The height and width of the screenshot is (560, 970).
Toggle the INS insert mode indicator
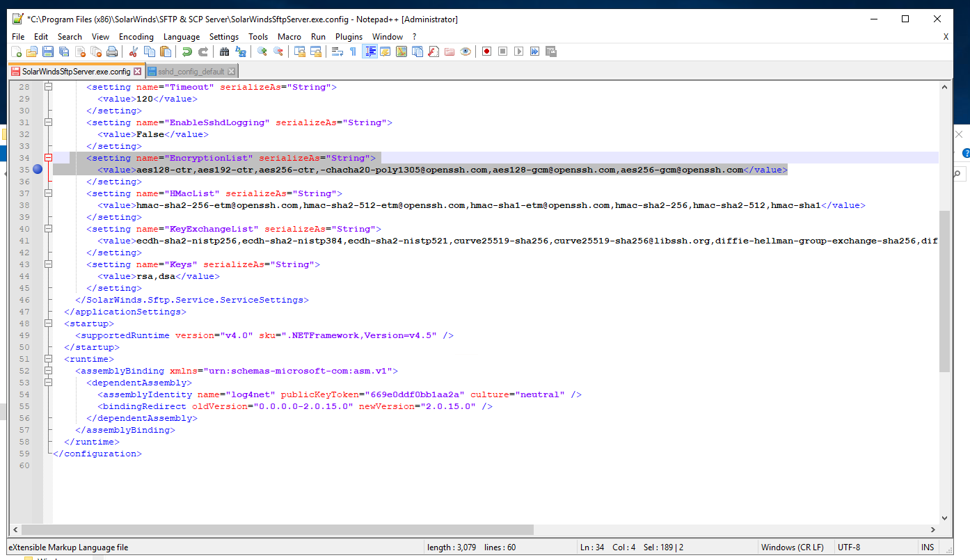(928, 547)
